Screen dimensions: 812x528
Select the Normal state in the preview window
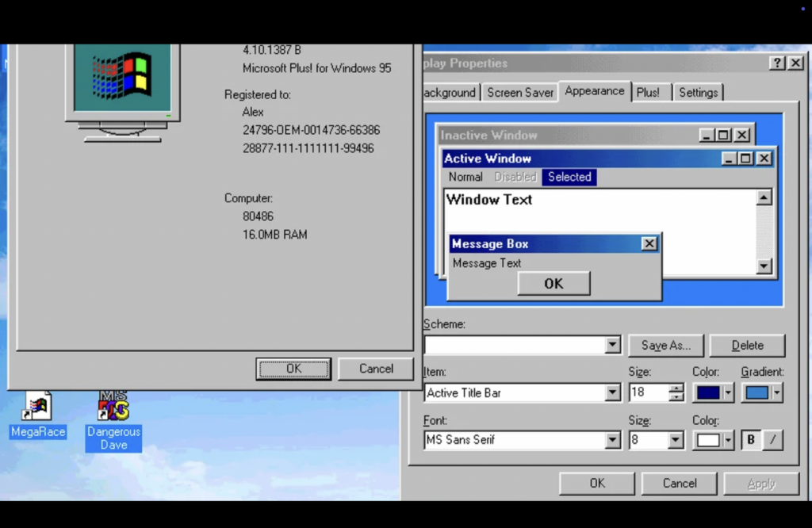coord(465,177)
